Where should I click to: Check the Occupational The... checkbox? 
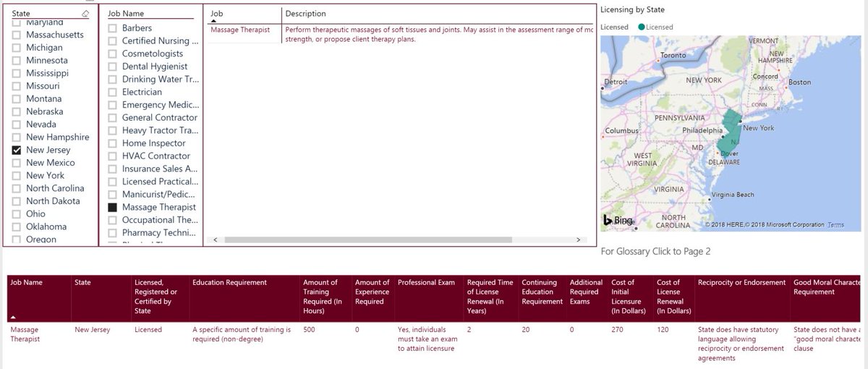pos(112,220)
